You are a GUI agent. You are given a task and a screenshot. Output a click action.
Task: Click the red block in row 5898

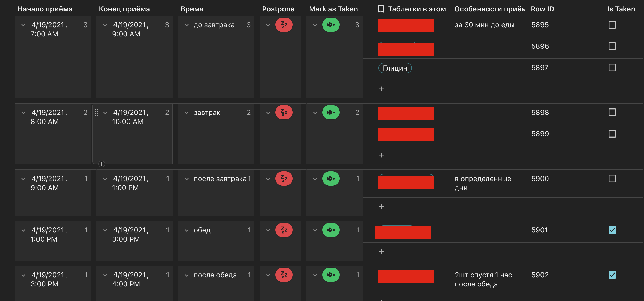pyautogui.click(x=406, y=113)
